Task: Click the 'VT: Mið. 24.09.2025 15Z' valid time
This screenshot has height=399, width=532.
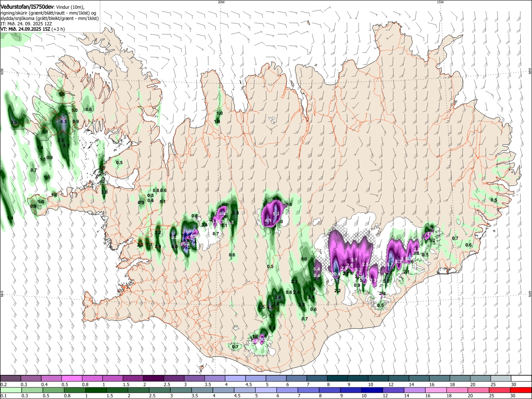Action: pyautogui.click(x=25, y=29)
